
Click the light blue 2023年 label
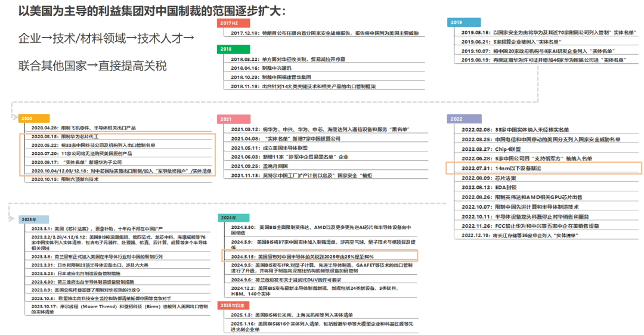(33, 219)
